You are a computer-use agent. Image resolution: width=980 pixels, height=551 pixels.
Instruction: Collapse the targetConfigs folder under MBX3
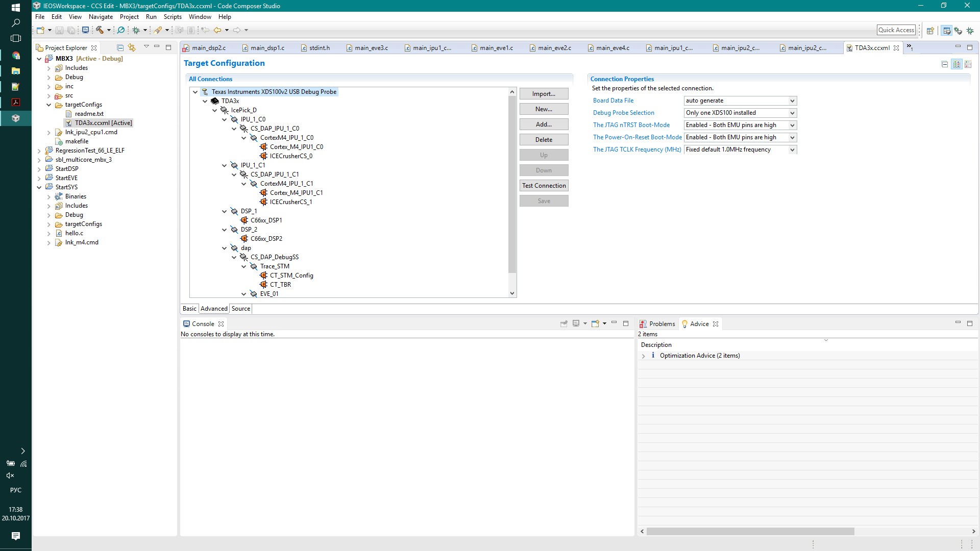click(x=49, y=105)
